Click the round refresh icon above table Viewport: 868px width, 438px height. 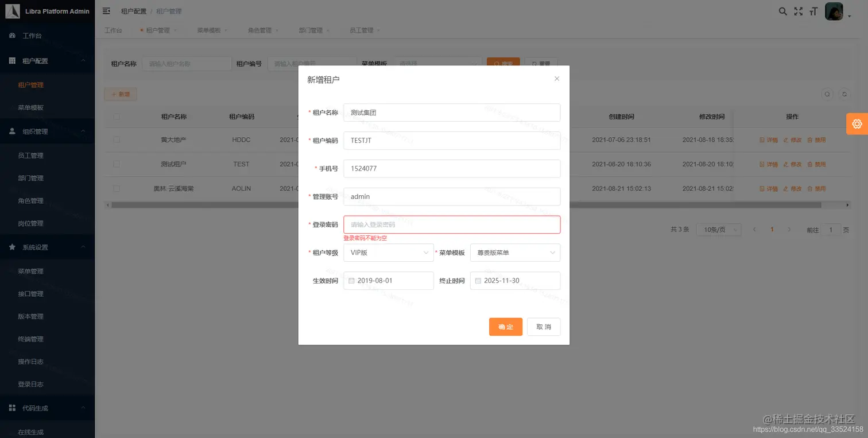(844, 94)
